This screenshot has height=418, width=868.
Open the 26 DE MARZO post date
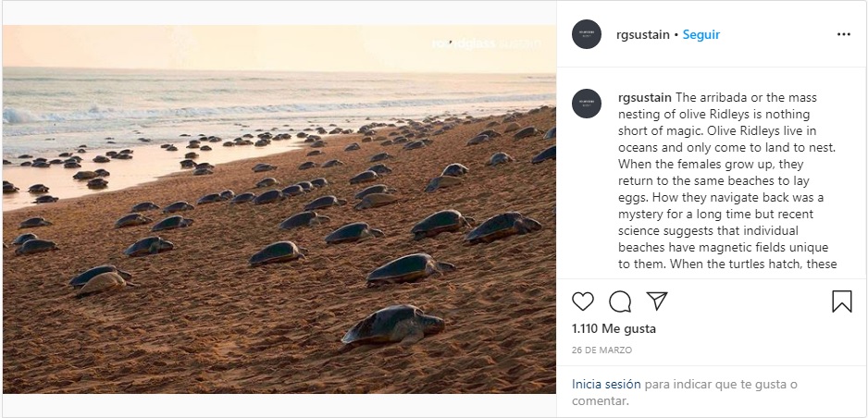[601, 351]
